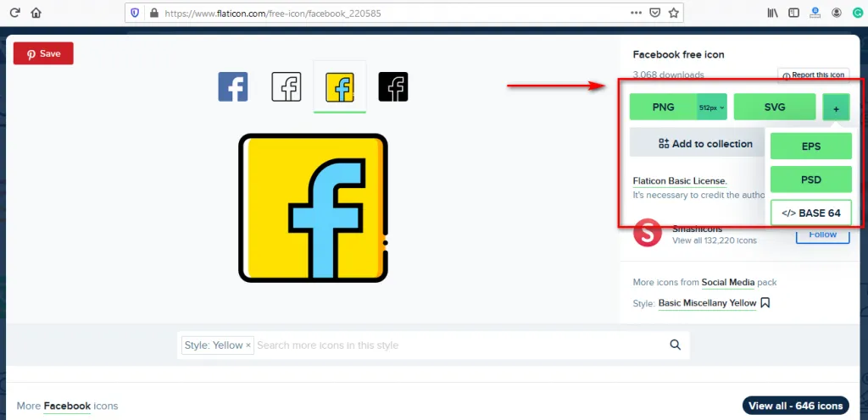Open the page actions three-dot menu
This screenshot has height=420, width=868.
click(636, 13)
